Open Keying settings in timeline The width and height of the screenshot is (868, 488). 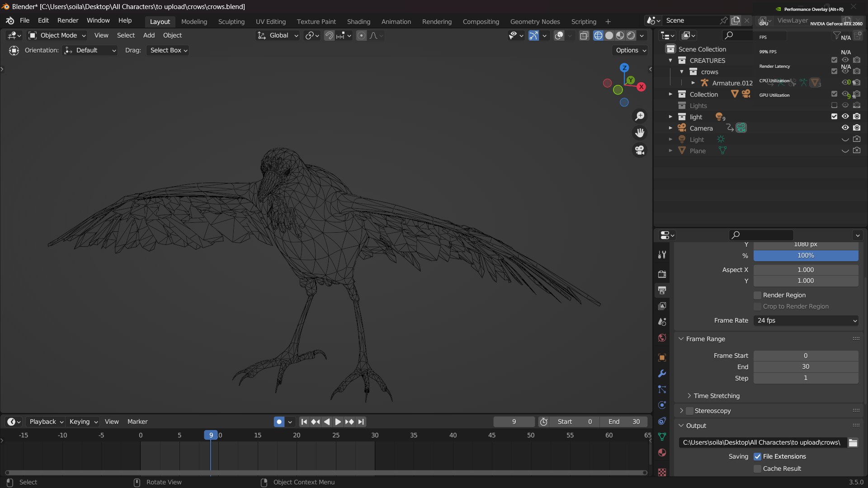(83, 422)
